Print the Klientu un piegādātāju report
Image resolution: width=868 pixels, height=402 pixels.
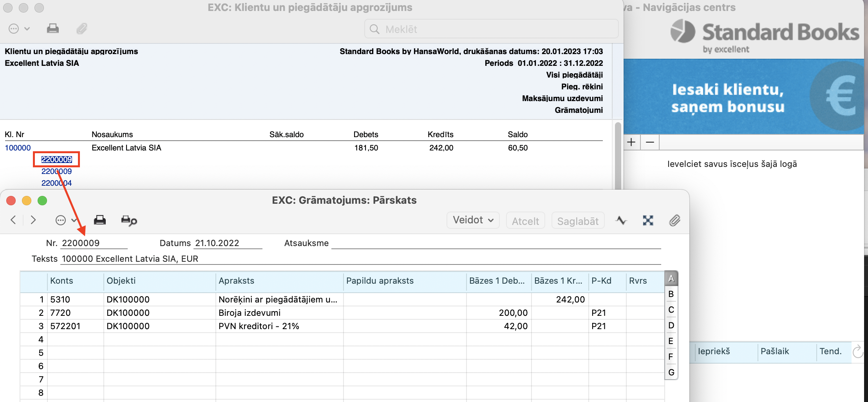coord(53,29)
